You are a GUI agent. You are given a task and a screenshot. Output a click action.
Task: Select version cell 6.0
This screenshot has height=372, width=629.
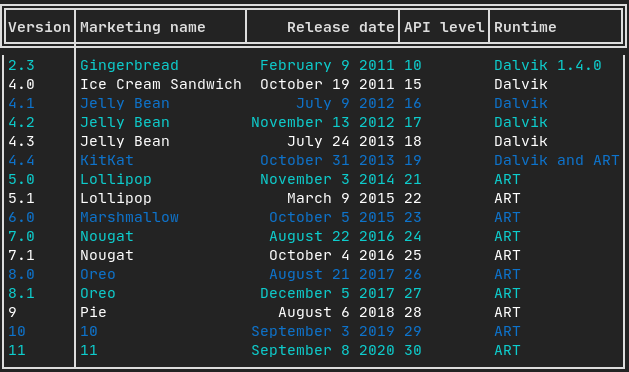[x=21, y=218]
